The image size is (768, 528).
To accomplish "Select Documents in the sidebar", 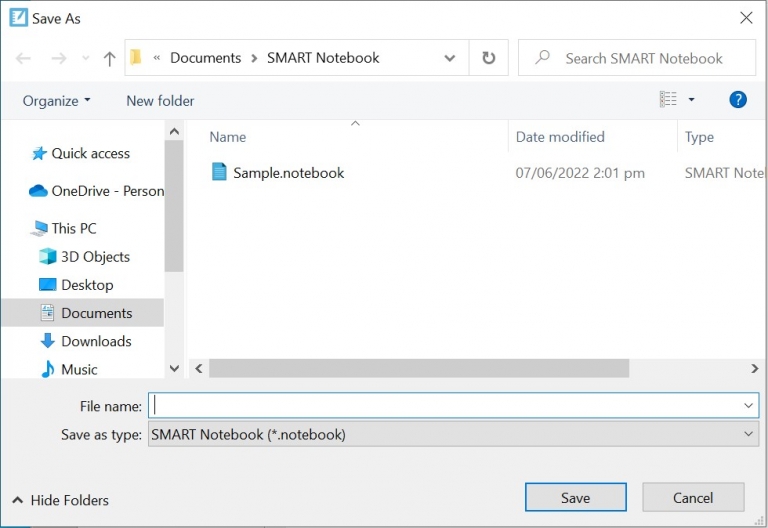I will click(x=96, y=313).
